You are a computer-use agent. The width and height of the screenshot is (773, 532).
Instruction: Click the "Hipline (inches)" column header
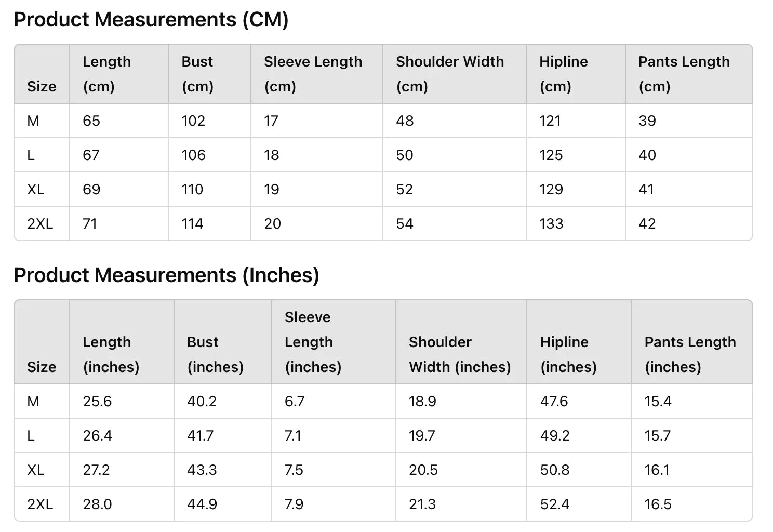click(568, 354)
